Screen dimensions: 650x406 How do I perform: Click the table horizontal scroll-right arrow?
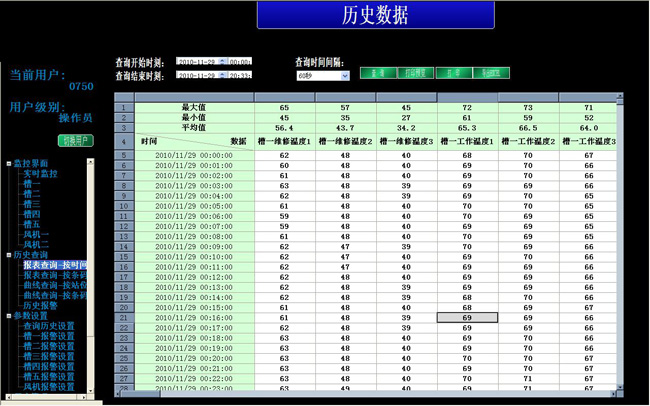(x=614, y=394)
